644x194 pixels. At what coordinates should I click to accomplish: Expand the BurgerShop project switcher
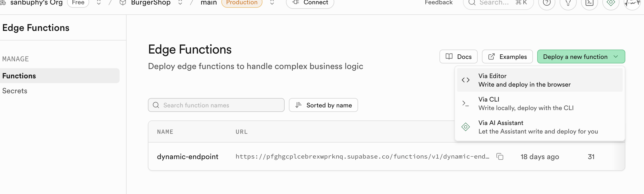point(180,3)
